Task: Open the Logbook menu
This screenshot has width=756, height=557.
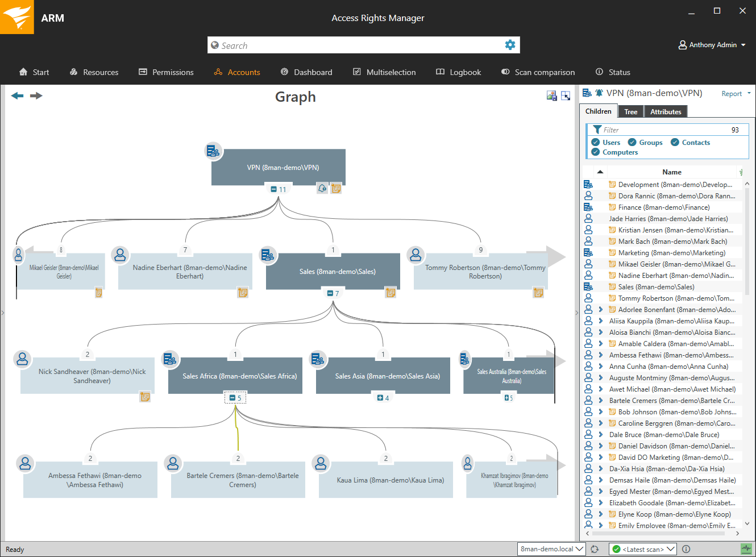Action: [458, 72]
